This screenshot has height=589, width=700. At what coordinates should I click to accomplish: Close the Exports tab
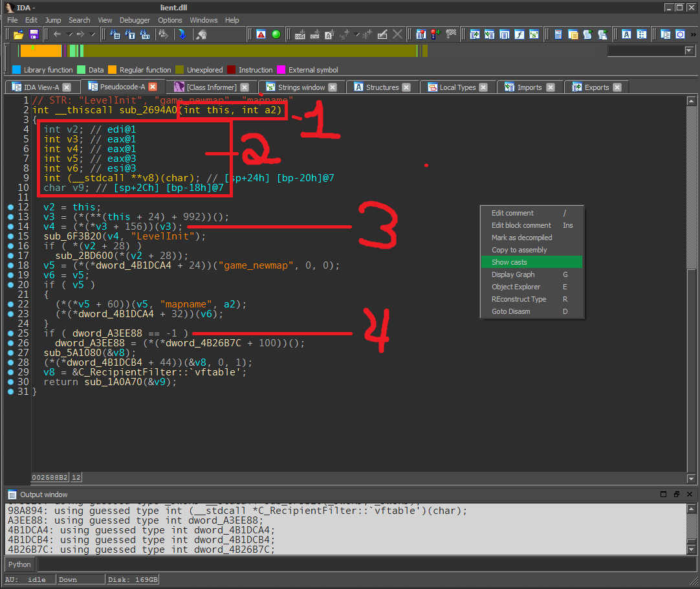tap(617, 87)
